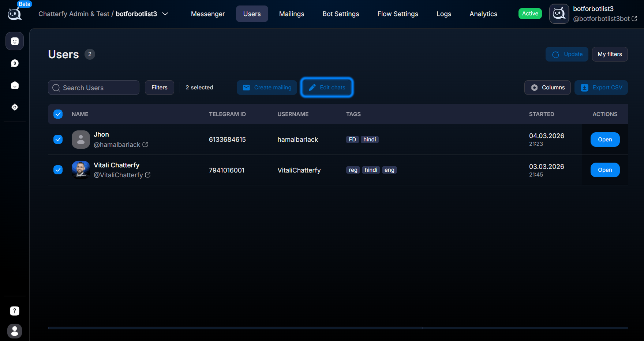Click the botforbotlist3 bot avatar icon
The image size is (644, 341).
click(559, 14)
